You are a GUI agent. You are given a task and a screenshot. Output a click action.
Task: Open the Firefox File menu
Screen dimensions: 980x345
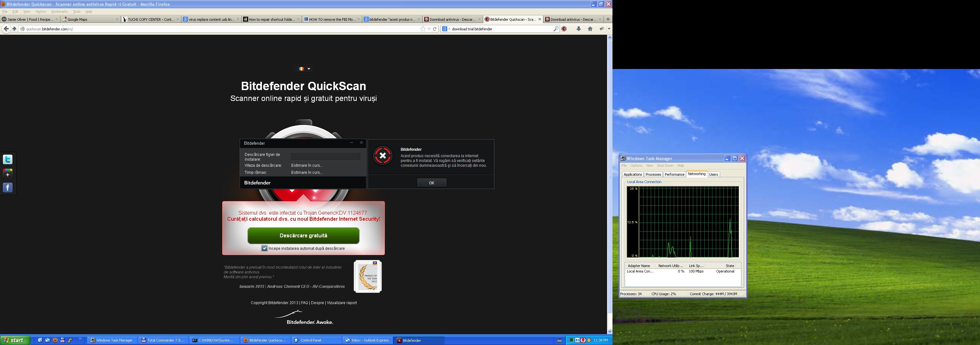click(x=5, y=11)
